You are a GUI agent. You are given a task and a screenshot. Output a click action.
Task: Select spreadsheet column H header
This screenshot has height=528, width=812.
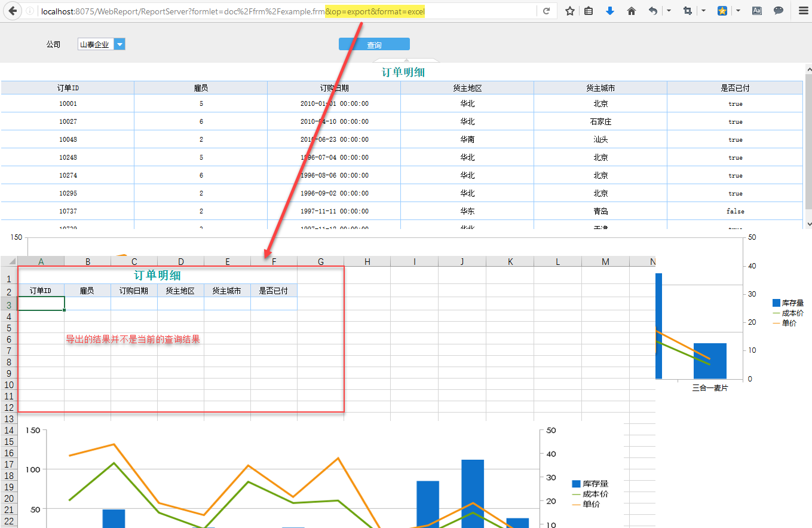click(x=367, y=261)
